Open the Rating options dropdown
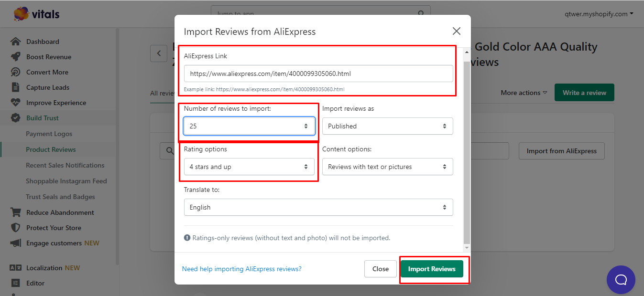Screen dimensions: 644x296 tap(249, 167)
